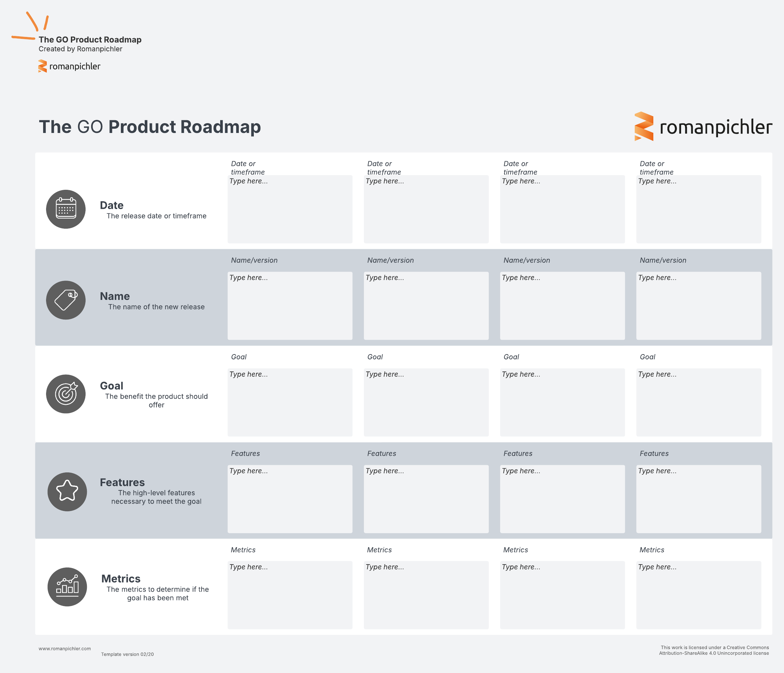This screenshot has width=784, height=673.
Task: Click the last Metrics input box
Action: tap(698, 595)
